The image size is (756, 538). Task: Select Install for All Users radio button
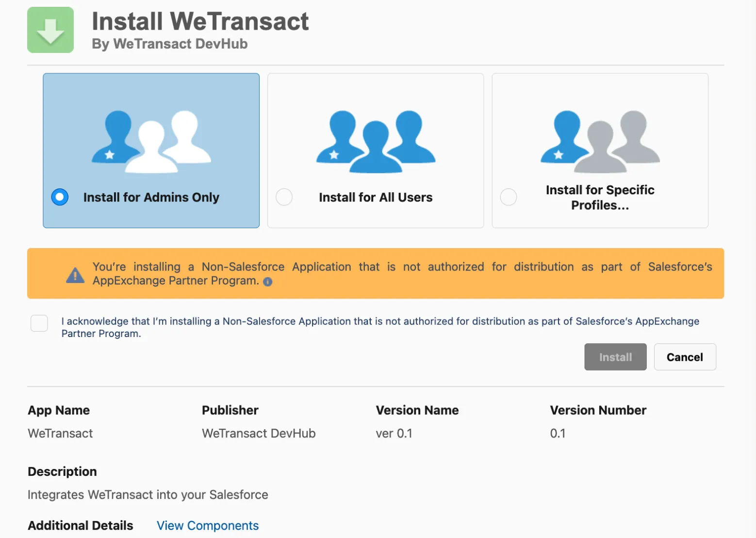coord(284,197)
